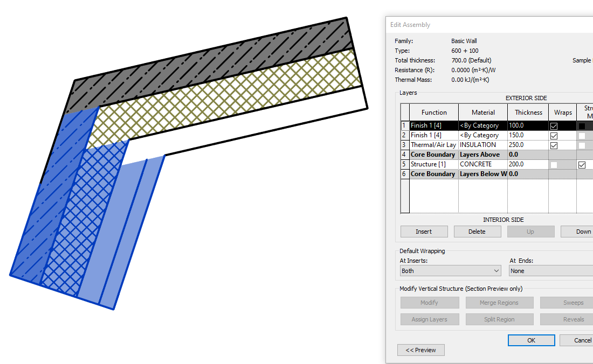Viewport: 593px width, 364px height.
Task: Click Layers Below Wrap cell
Action: (483, 174)
